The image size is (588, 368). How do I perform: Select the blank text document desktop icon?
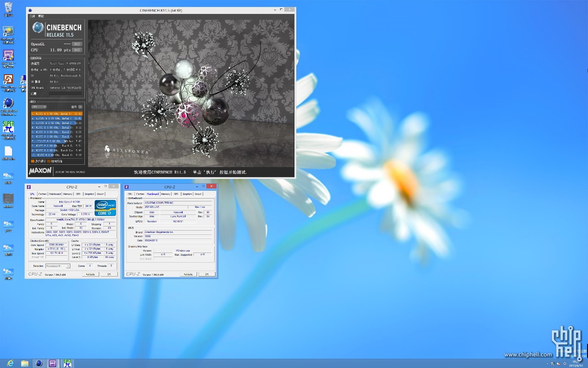click(8, 153)
